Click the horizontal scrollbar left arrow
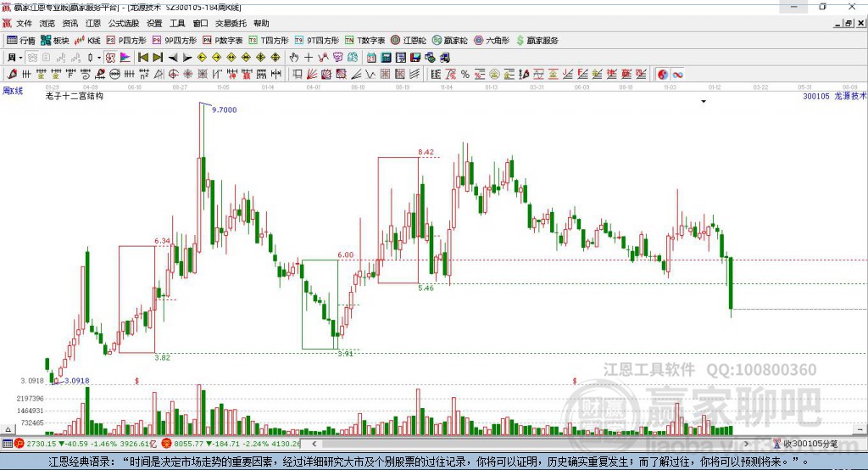The height and width of the screenshot is (470, 868). point(314,444)
